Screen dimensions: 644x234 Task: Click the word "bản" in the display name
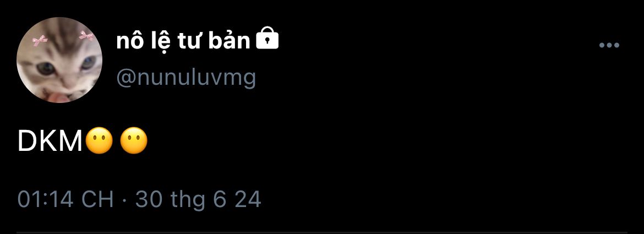[x=229, y=40]
